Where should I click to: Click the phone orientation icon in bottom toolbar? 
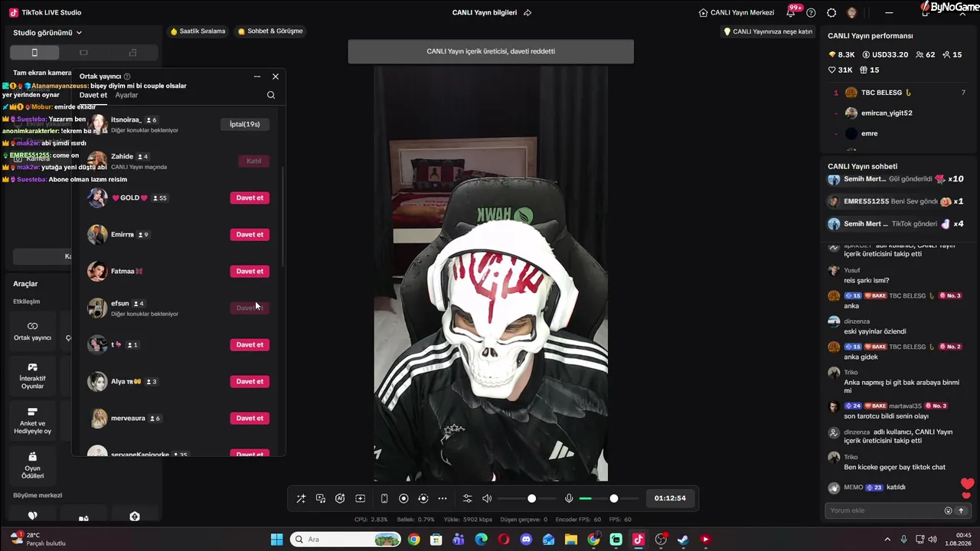point(384,498)
